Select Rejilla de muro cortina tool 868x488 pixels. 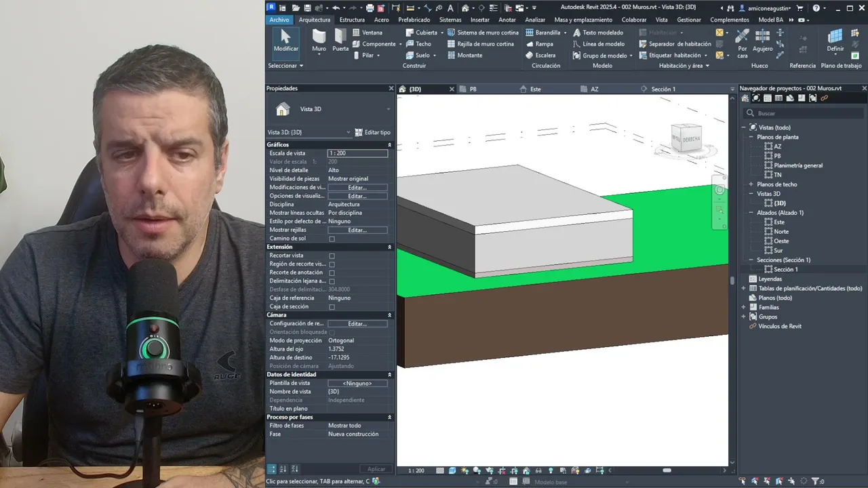(481, 44)
